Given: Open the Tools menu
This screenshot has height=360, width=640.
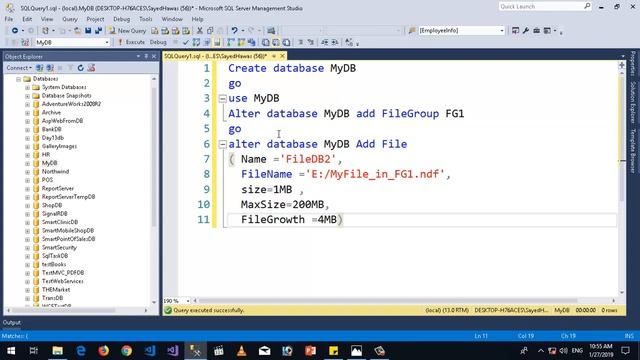Looking at the screenshot, I should (x=146, y=19).
